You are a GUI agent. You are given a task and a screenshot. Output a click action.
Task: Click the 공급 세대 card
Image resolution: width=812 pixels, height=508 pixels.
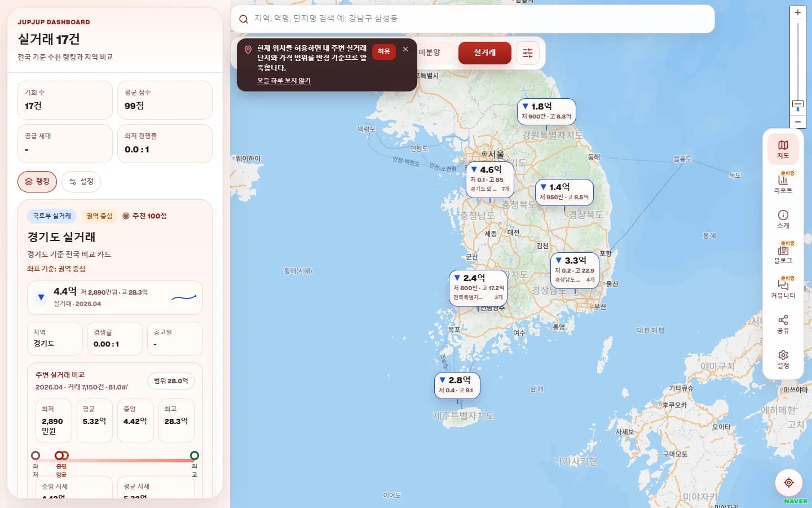[65, 143]
